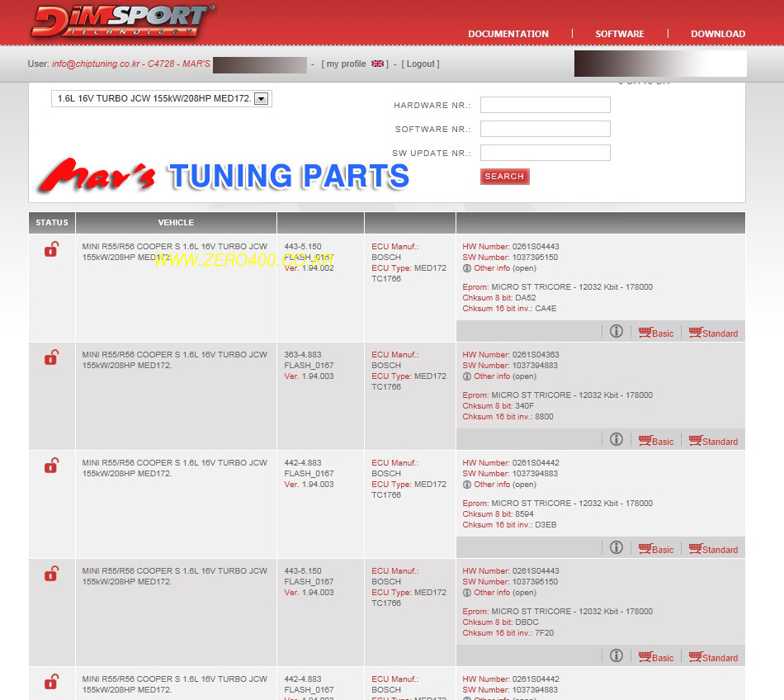Click unlock padlock for 443-5.150 Ver. 1.94.003 row
This screenshot has height=700, width=784.
[x=51, y=574]
